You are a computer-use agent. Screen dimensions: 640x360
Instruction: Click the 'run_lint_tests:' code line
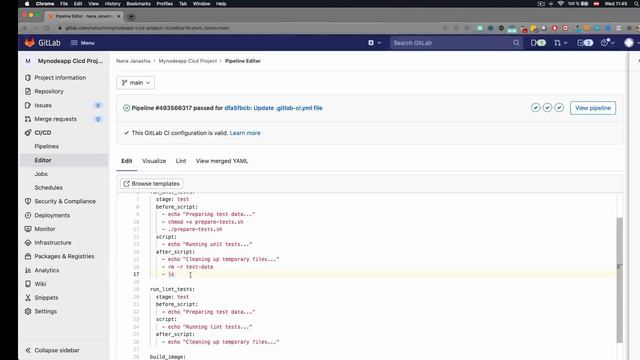pos(172,289)
